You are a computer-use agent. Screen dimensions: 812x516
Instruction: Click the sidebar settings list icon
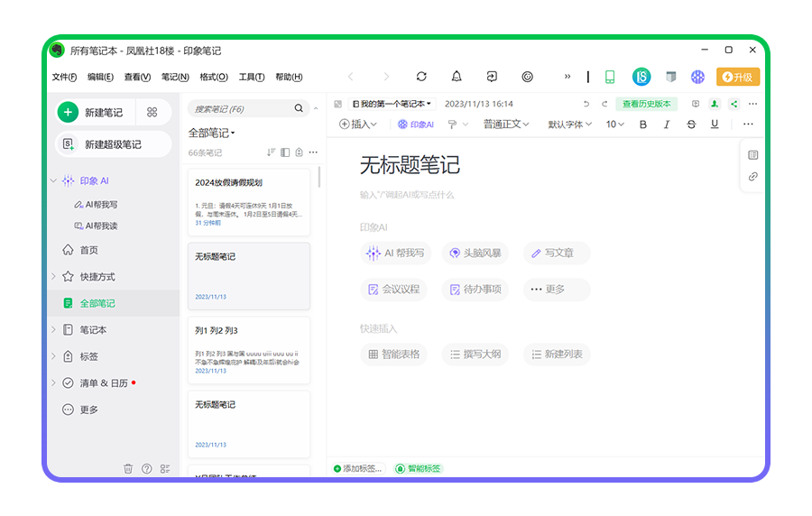pyautogui.click(x=165, y=468)
